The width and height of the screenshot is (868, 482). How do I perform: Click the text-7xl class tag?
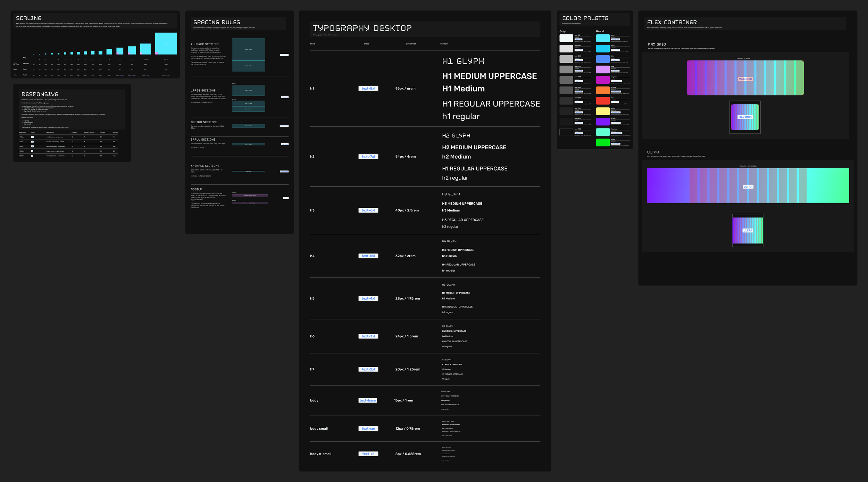[368, 157]
